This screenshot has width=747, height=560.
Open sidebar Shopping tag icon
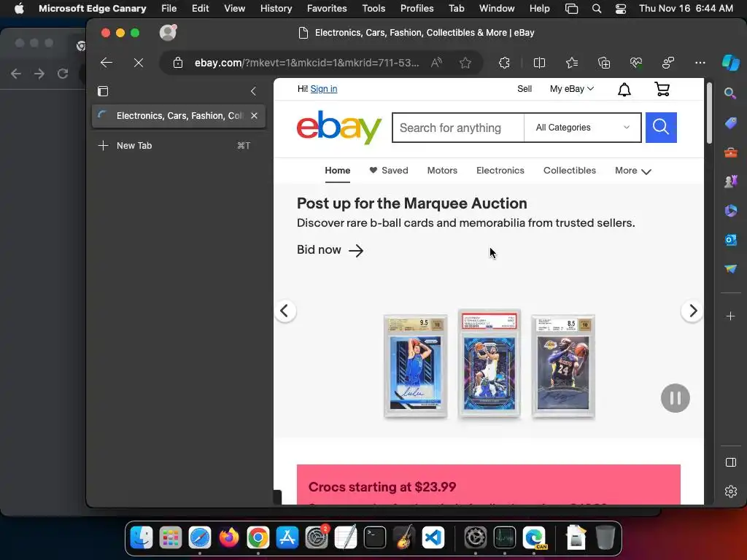point(730,122)
